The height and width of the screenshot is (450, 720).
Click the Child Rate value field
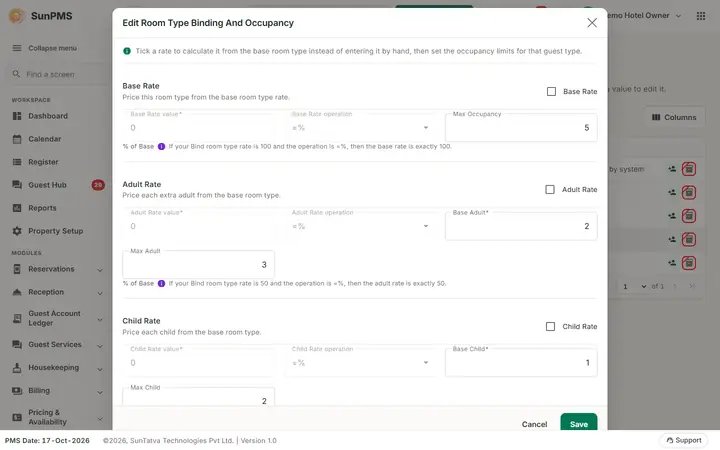pyautogui.click(x=198, y=362)
